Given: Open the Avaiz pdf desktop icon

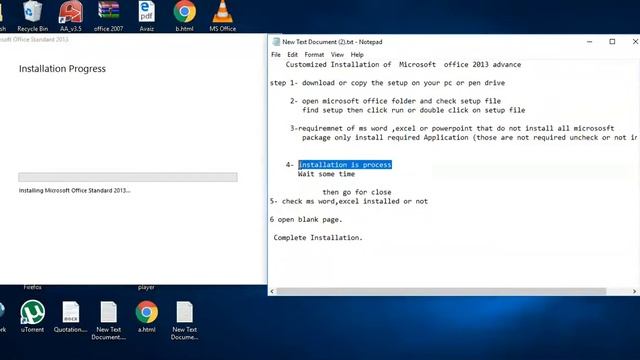Looking at the screenshot, I should click(147, 16).
